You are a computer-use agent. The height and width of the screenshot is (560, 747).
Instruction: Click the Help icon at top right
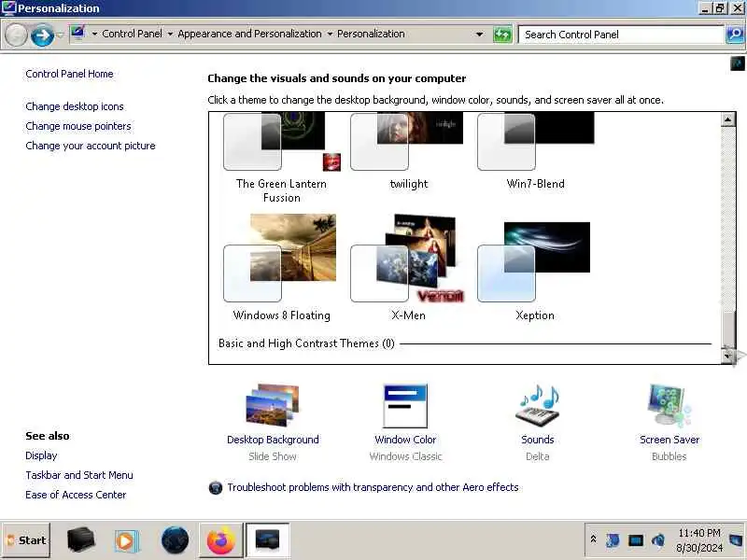pos(738,63)
